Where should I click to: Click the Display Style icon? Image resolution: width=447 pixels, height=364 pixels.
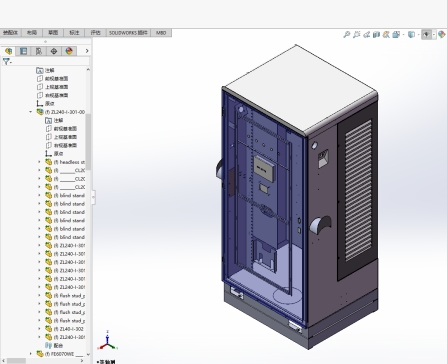point(412,34)
